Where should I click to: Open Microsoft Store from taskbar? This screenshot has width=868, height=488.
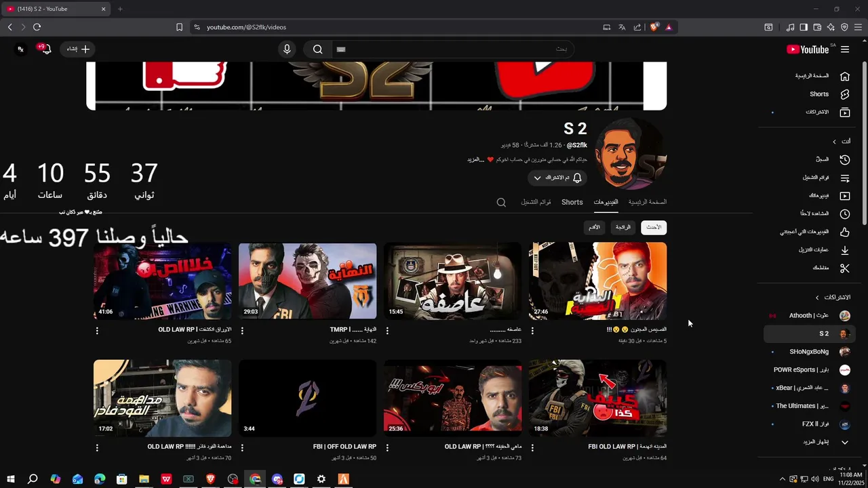tap(121, 479)
